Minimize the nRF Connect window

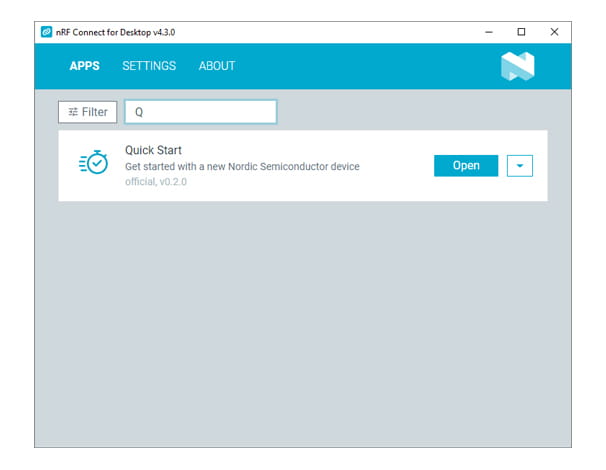(488, 32)
